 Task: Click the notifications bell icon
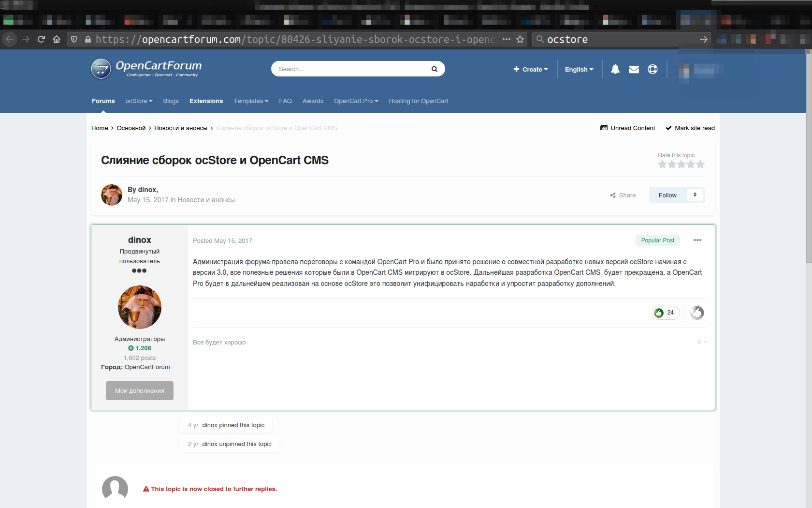[615, 69]
